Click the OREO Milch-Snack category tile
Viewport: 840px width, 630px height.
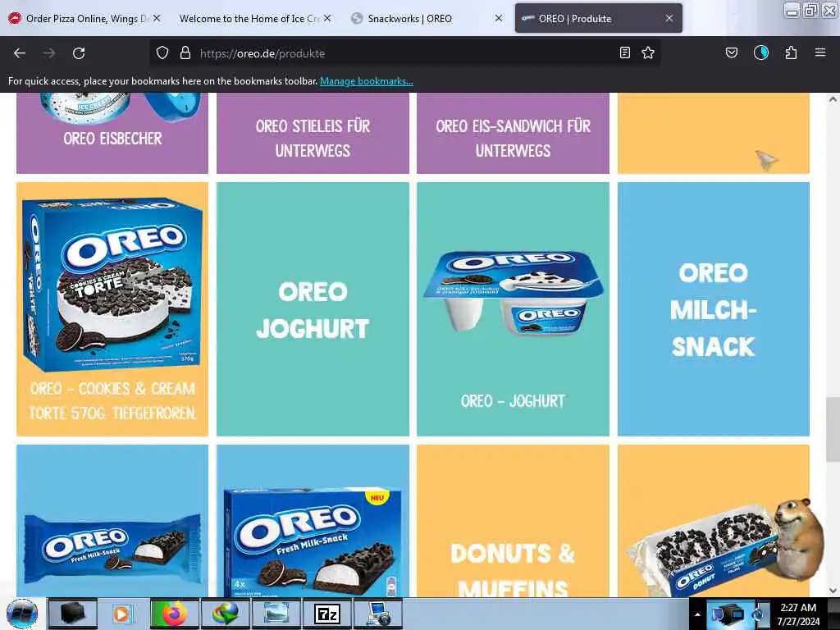click(713, 309)
